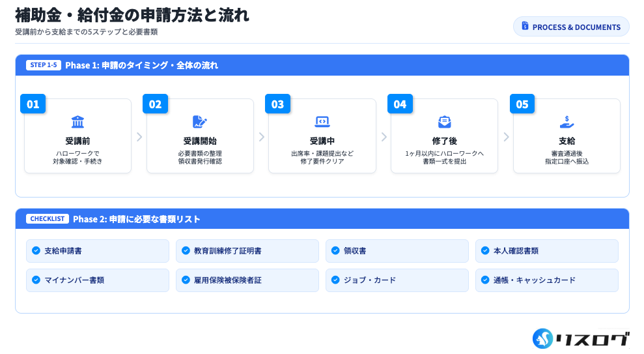Click the document edit icon for 受講開始
The image size is (644, 354).
pyautogui.click(x=199, y=122)
